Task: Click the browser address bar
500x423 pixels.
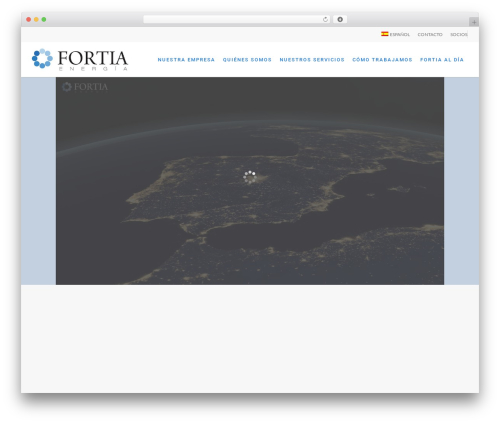Action: [237, 19]
